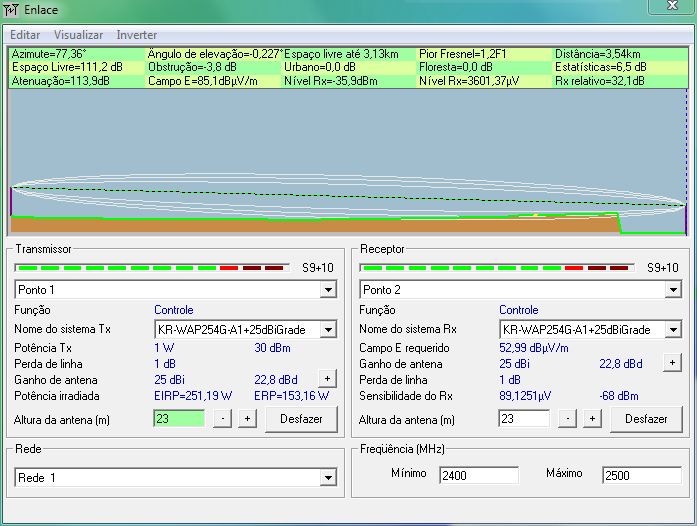Click the receiver antenna gain plus button
Image resolution: width=697 pixels, height=526 pixels.
point(672,363)
